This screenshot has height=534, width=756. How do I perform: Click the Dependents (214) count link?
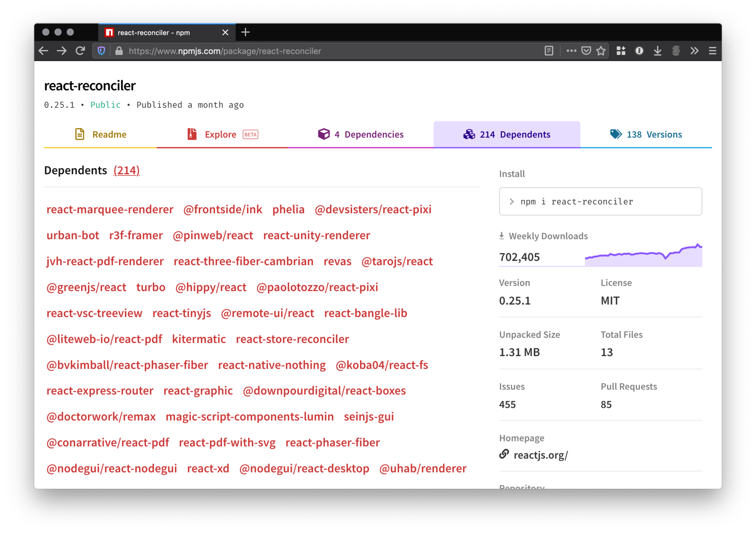tap(127, 170)
